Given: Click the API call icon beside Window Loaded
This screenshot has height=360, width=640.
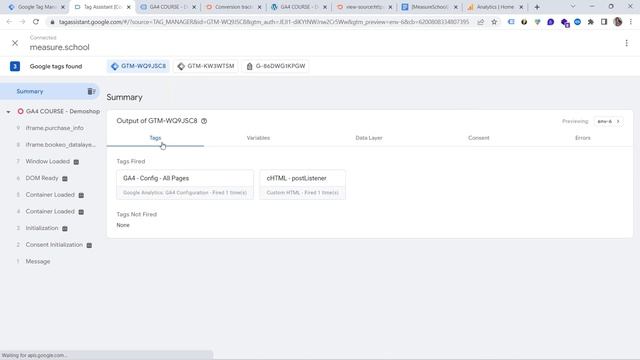Looking at the screenshot, I should [x=76, y=162].
